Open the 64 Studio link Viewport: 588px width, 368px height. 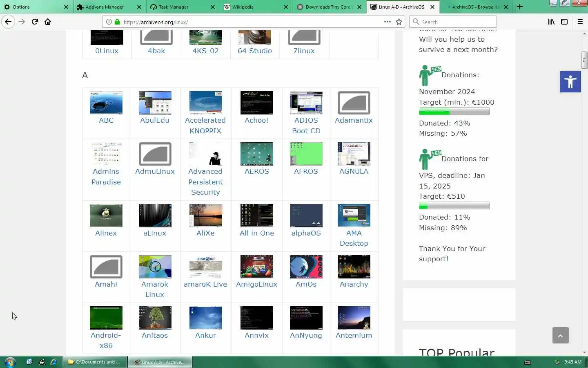point(255,51)
